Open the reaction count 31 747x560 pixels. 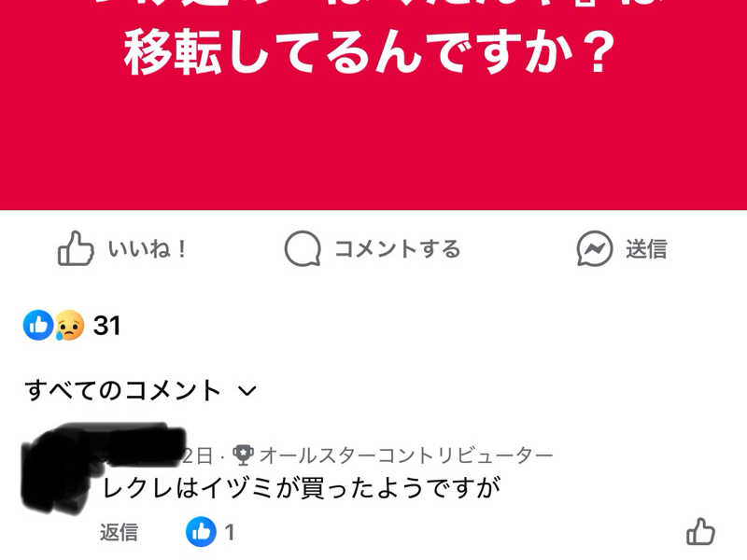(x=106, y=326)
